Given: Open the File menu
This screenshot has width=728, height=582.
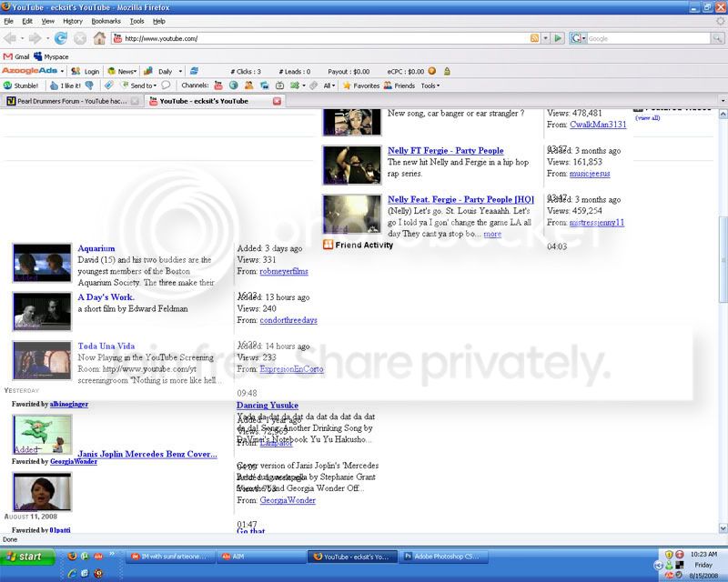Looking at the screenshot, I should tap(9, 21).
